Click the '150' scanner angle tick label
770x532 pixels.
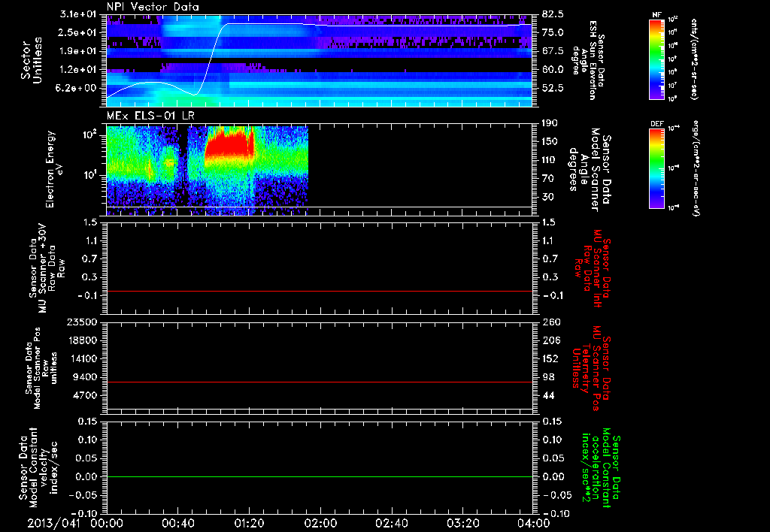[x=550, y=142]
